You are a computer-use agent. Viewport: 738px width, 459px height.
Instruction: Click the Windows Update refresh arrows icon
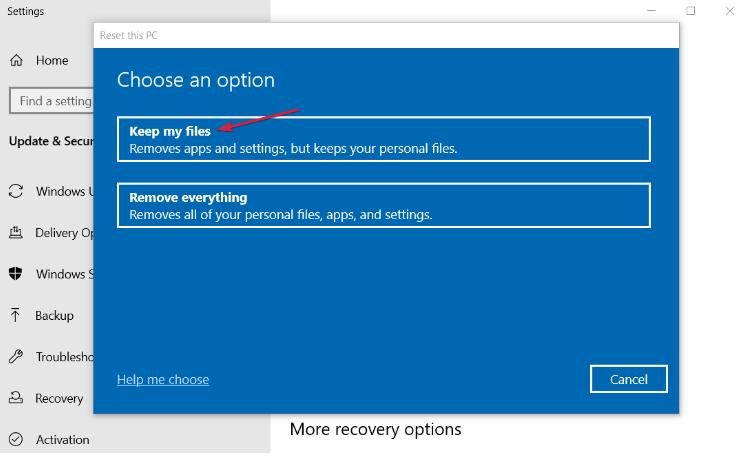(16, 191)
